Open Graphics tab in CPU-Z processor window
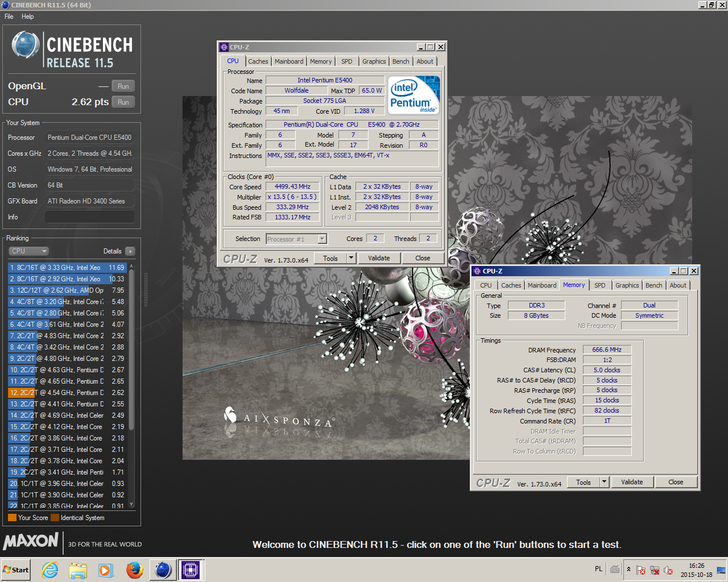This screenshot has width=728, height=582. click(x=374, y=61)
